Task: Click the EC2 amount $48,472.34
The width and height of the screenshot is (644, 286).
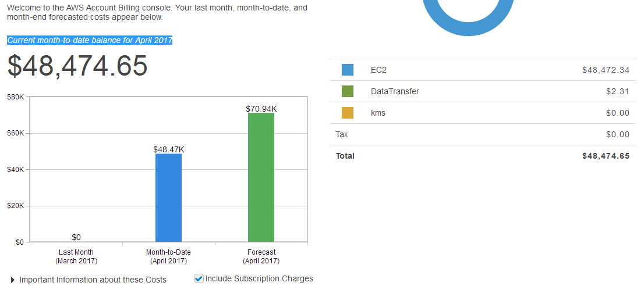Action: [x=606, y=70]
